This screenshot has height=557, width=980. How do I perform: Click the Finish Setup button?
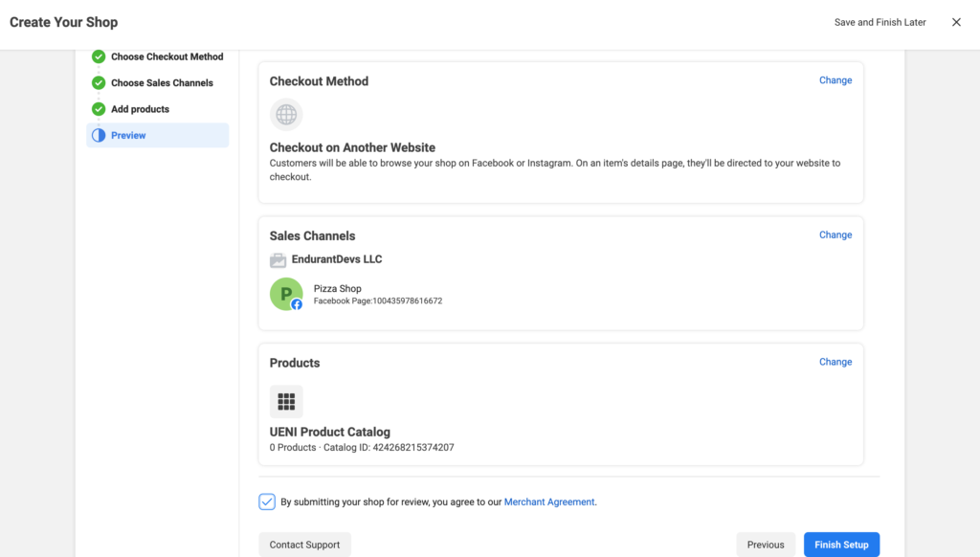(x=841, y=545)
